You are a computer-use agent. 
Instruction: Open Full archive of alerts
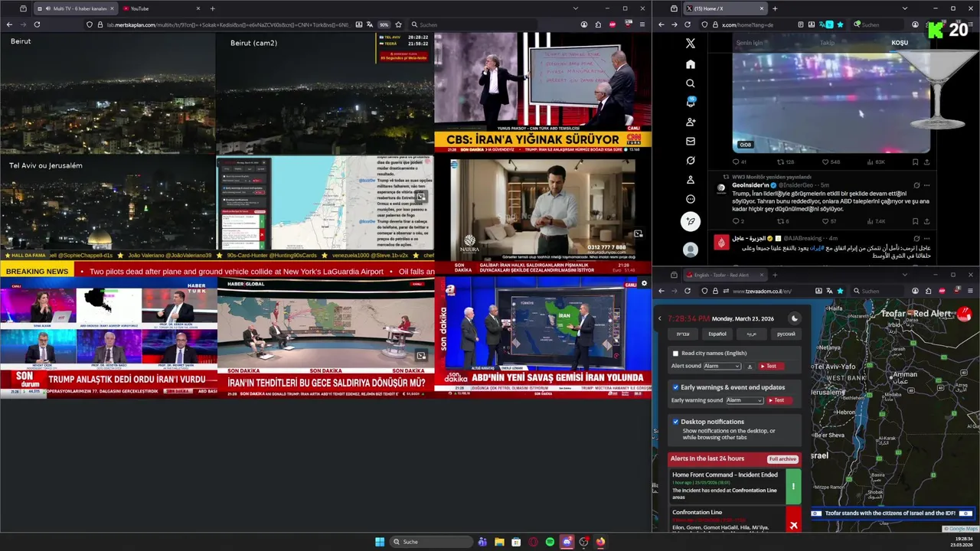(x=783, y=459)
